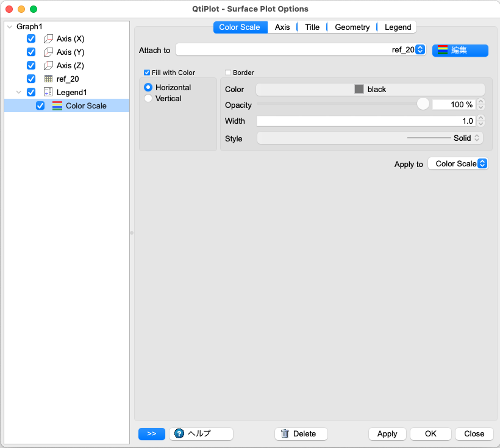Collapse the Legend1 tree node

point(19,92)
